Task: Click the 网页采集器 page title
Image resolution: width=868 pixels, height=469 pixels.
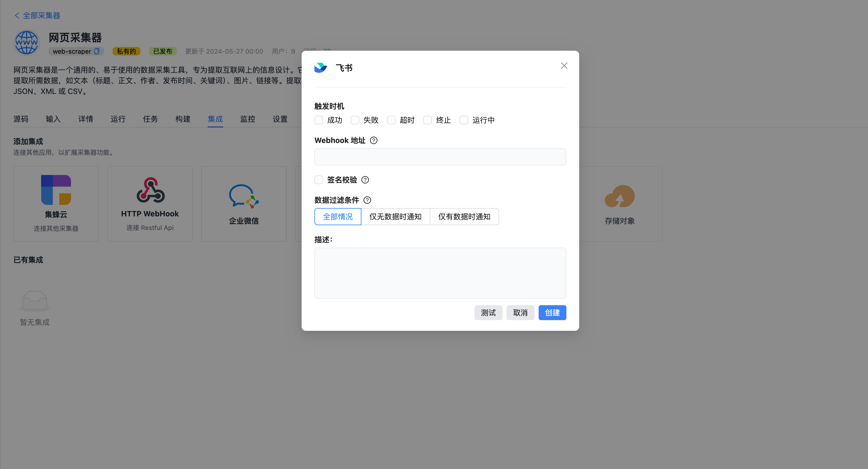Action: 75,38
